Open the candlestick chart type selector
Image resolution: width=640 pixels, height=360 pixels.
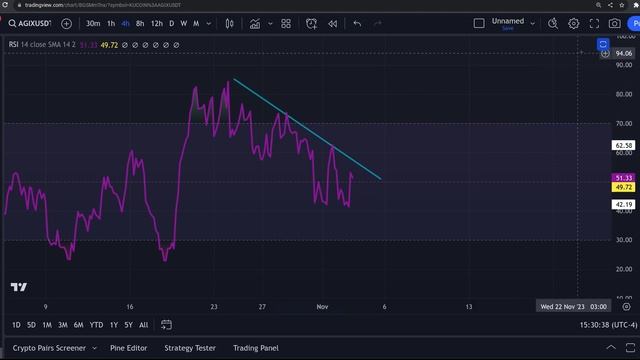(x=229, y=24)
